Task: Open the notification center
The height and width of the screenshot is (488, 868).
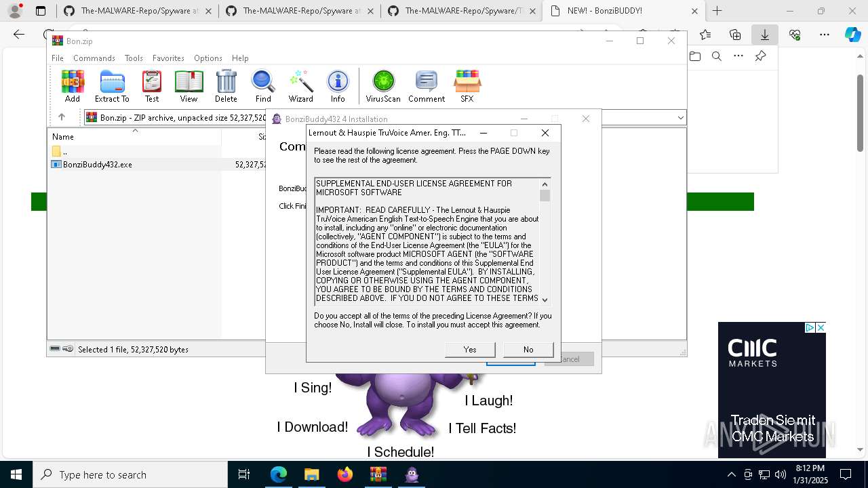Action: (x=846, y=474)
